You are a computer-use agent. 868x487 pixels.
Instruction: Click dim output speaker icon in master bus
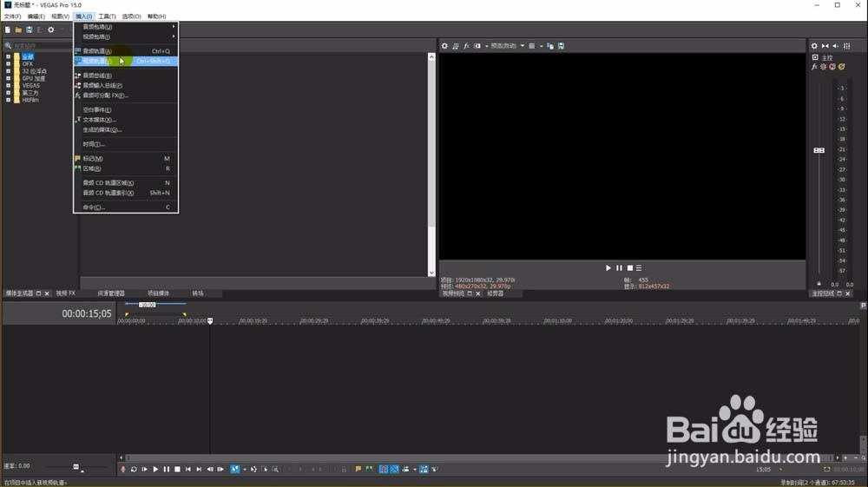(835, 46)
